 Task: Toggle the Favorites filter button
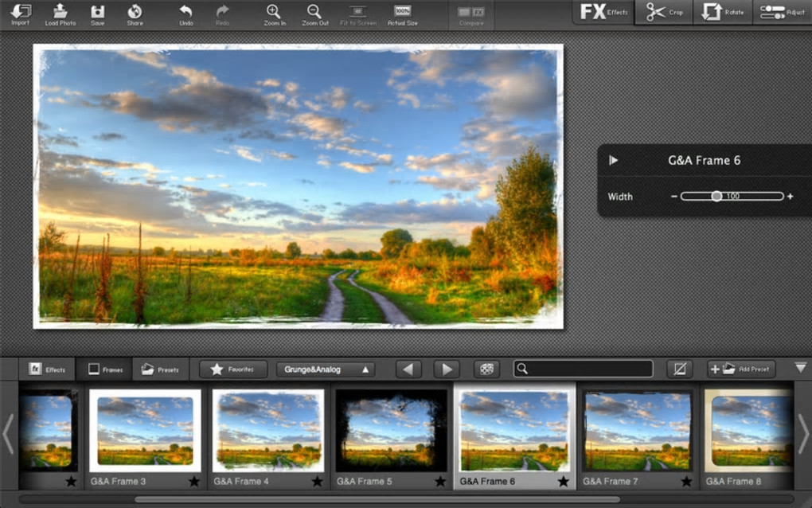(x=233, y=369)
